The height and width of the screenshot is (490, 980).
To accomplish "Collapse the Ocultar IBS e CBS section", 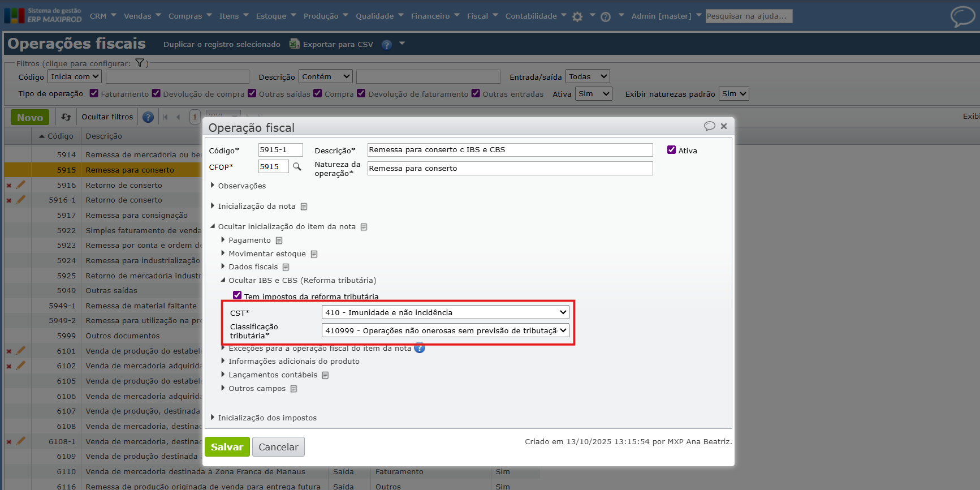I will point(302,281).
